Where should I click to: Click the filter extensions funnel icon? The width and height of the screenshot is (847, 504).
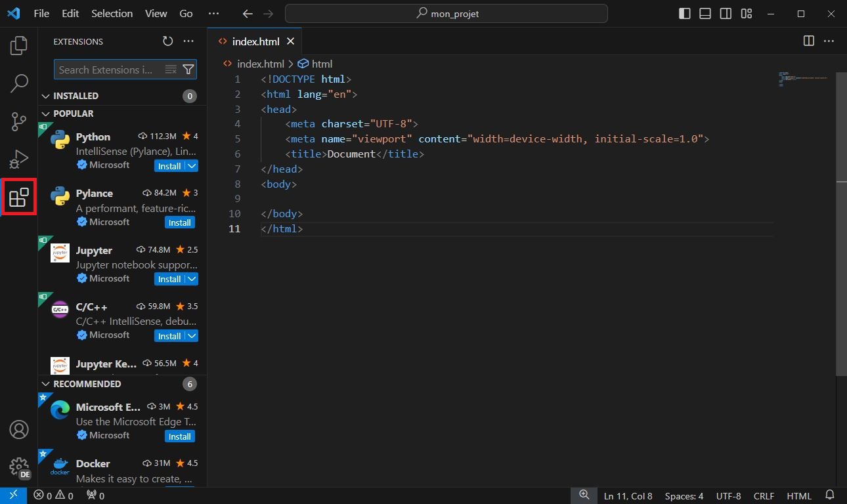tap(188, 70)
